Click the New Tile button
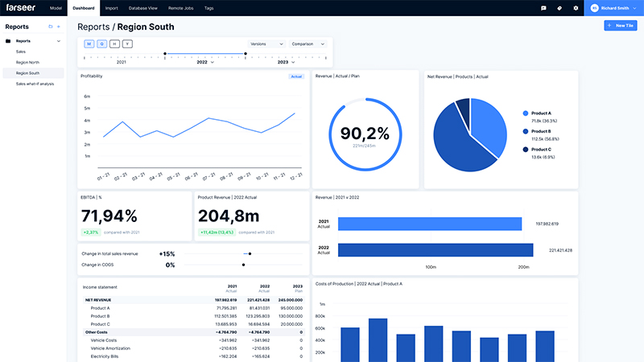 tap(620, 26)
